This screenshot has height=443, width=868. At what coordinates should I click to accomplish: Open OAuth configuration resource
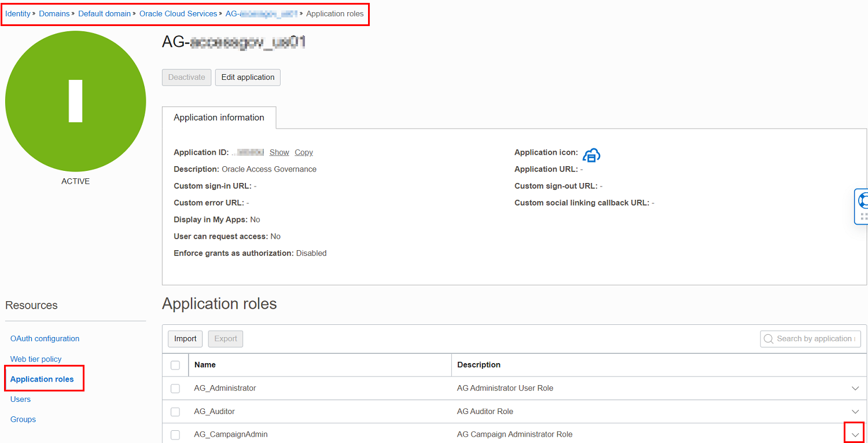point(45,339)
